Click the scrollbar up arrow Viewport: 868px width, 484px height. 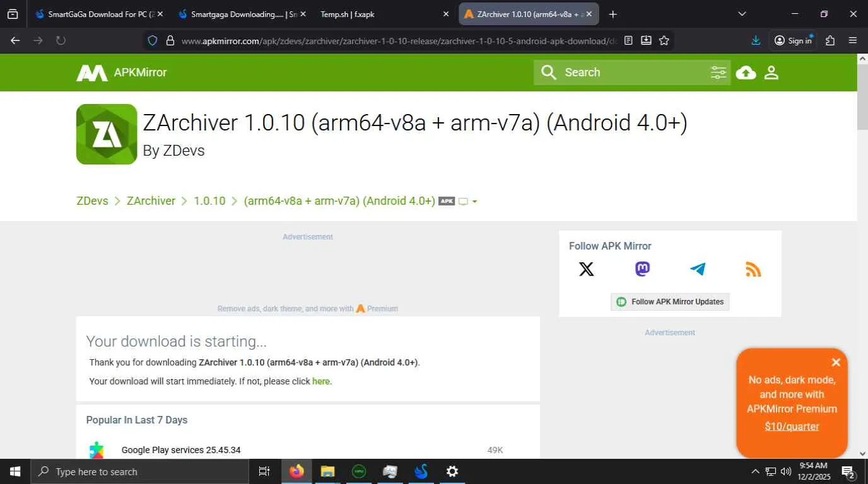(862, 59)
